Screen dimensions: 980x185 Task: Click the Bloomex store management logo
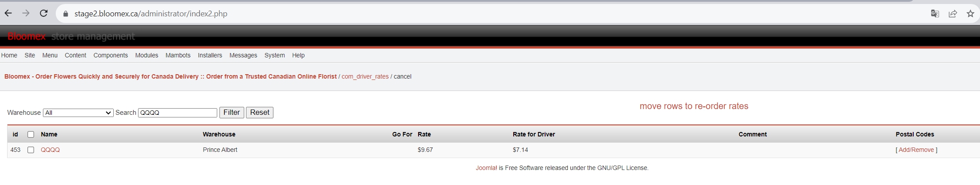point(71,36)
